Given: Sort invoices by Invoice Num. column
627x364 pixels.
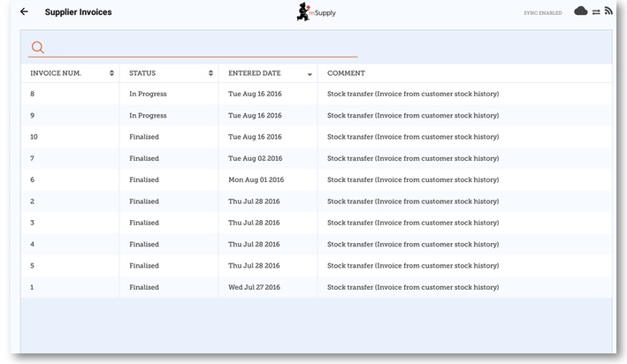Looking at the screenshot, I should pyautogui.click(x=71, y=73).
